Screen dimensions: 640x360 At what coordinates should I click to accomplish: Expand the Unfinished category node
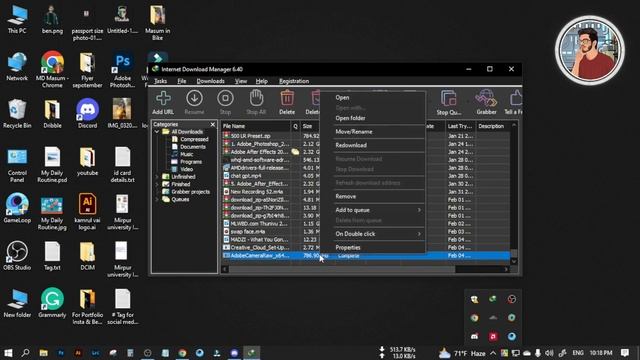(157, 177)
